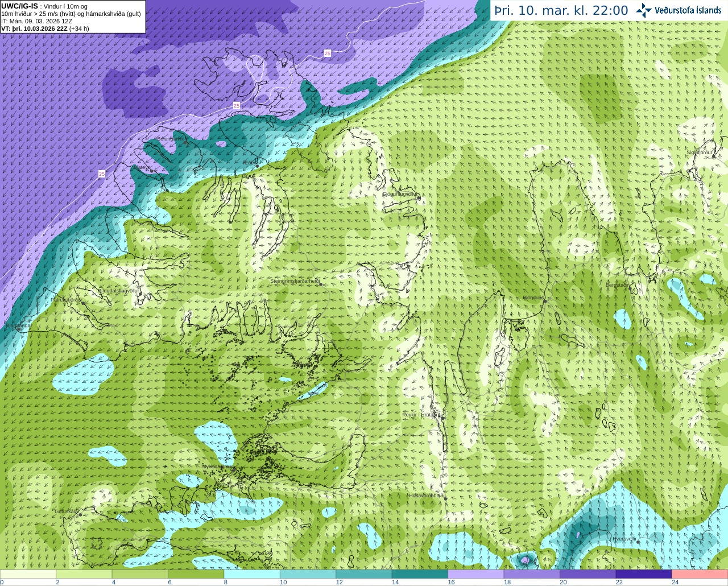Screen dimensions: 728x586
Task: Select the forecast time 'Þri. 10. mar. kl. 22:00'
Action: click(561, 10)
